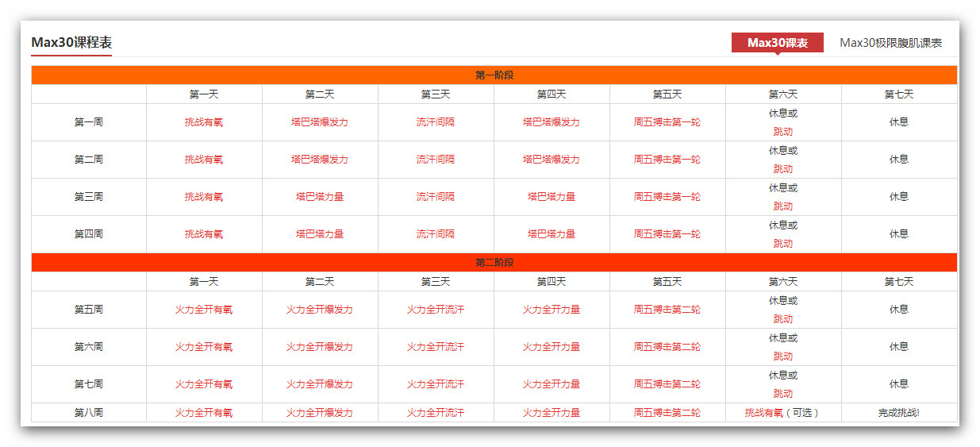The width and height of the screenshot is (980, 447).
Task: Open 塔巴塔力量 under 第四天 in 第四周
Action: pos(551,234)
